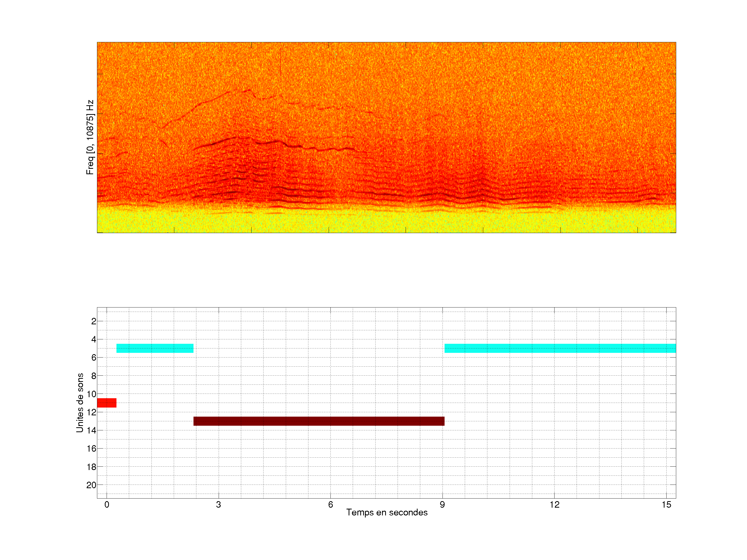Click the 'Temps en secondes' axis label

pyautogui.click(x=387, y=512)
